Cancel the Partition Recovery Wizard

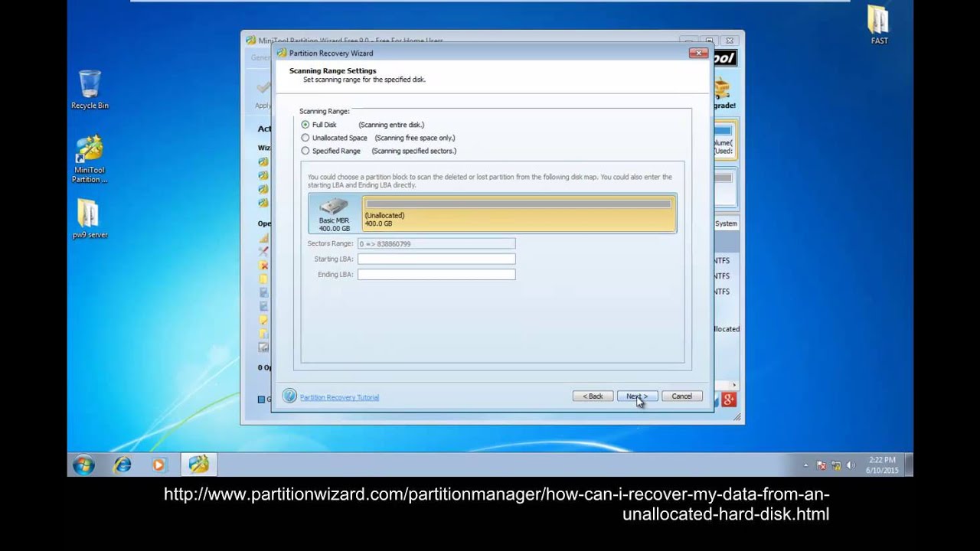[681, 396]
